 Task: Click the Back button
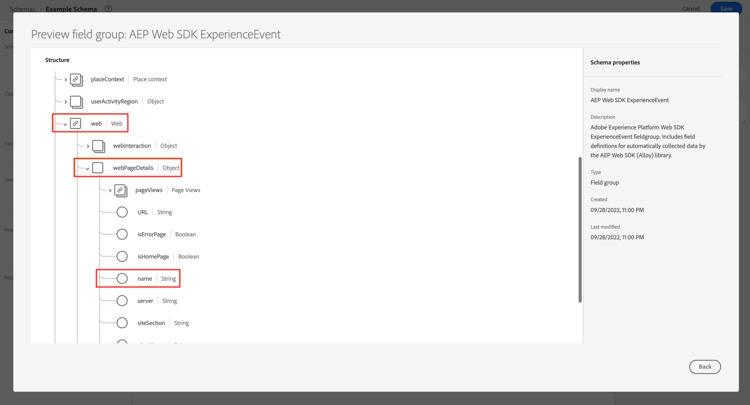(705, 367)
